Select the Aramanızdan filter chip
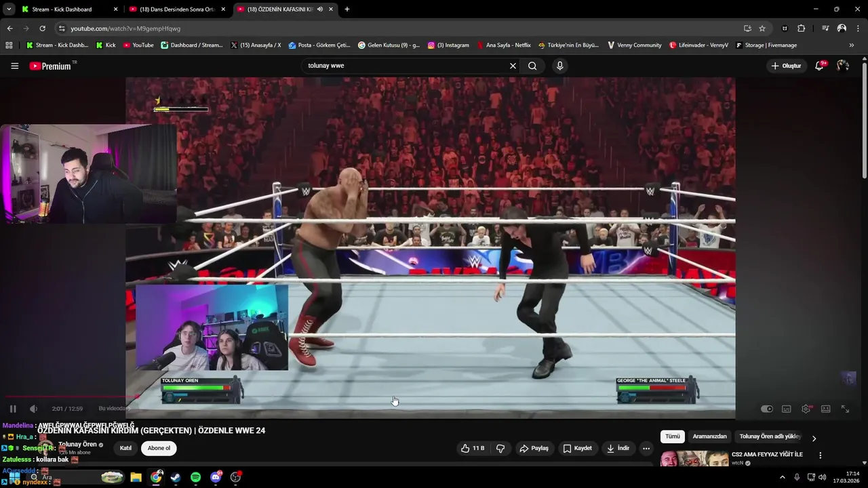The width and height of the screenshot is (868, 488). tap(709, 436)
